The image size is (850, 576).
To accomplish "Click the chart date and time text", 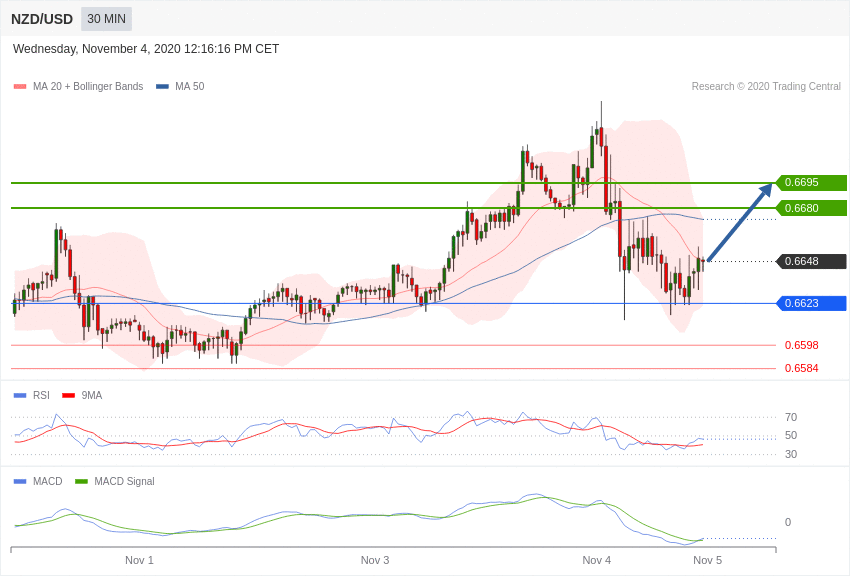I will coord(146,49).
